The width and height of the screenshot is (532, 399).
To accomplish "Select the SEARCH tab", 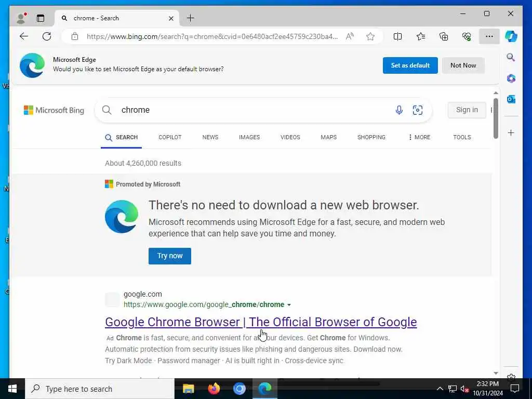I will click(x=121, y=137).
